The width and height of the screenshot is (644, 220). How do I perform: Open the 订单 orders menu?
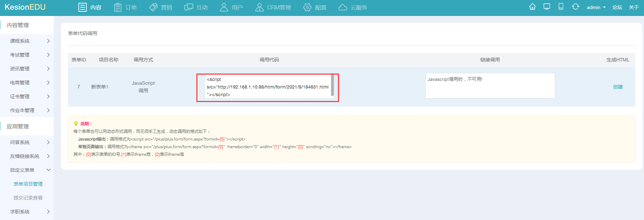(125, 7)
